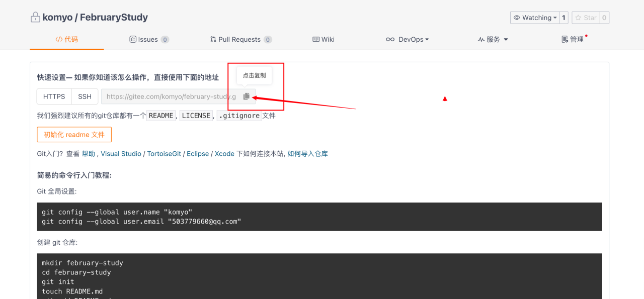644x299 pixels.
Task: Click the Issues icon
Action: tap(133, 39)
